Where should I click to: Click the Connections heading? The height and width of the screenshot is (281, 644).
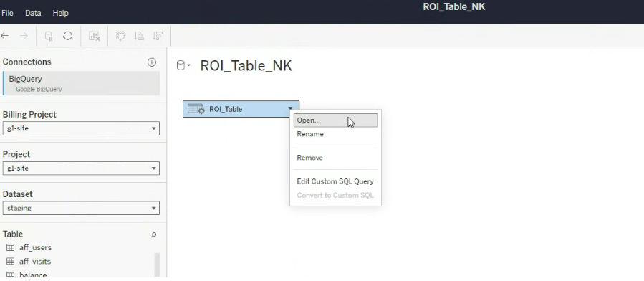point(27,62)
